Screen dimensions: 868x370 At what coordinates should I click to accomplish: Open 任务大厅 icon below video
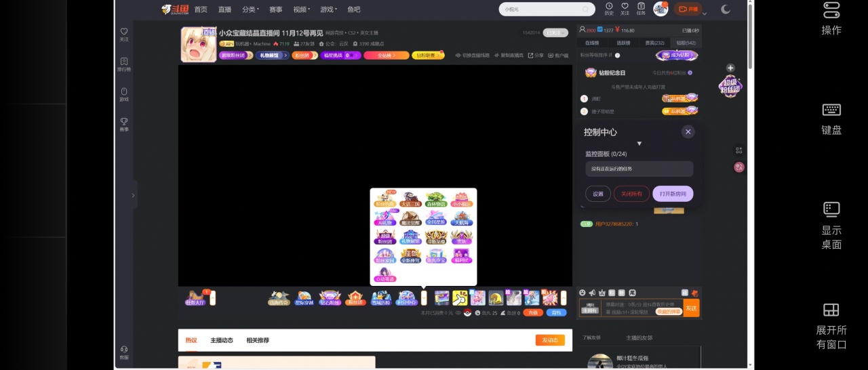[196, 297]
